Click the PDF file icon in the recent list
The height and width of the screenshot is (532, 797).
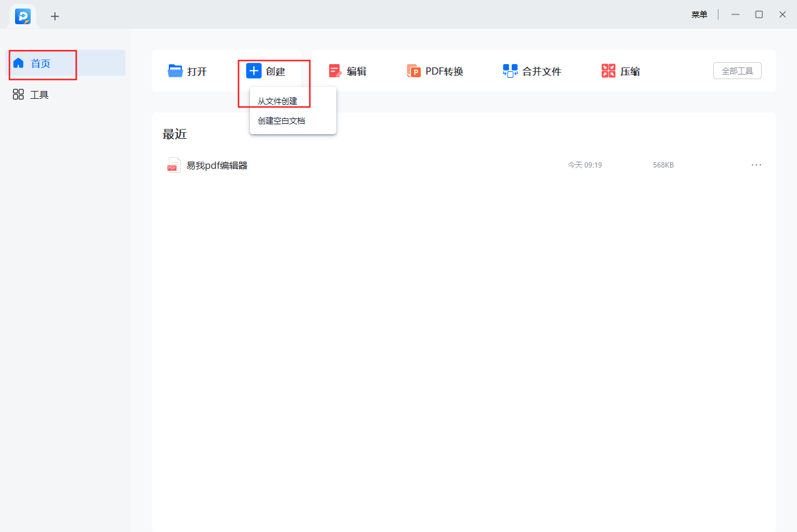(173, 165)
